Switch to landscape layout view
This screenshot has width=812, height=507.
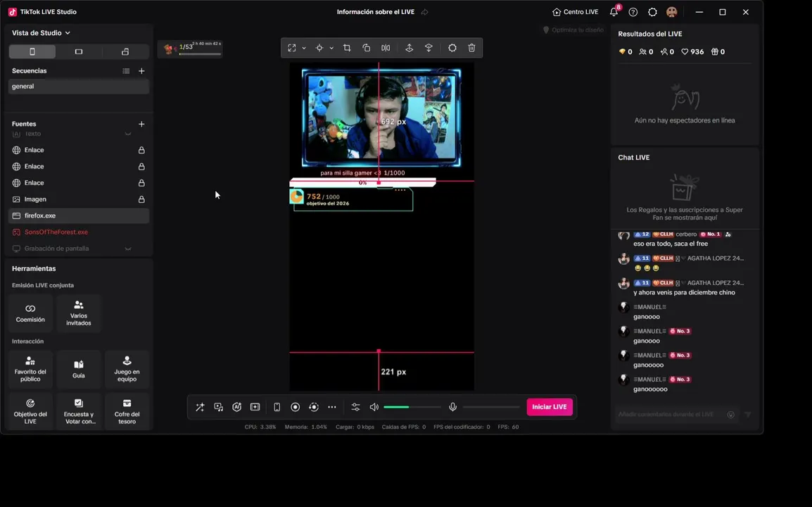[x=79, y=52]
